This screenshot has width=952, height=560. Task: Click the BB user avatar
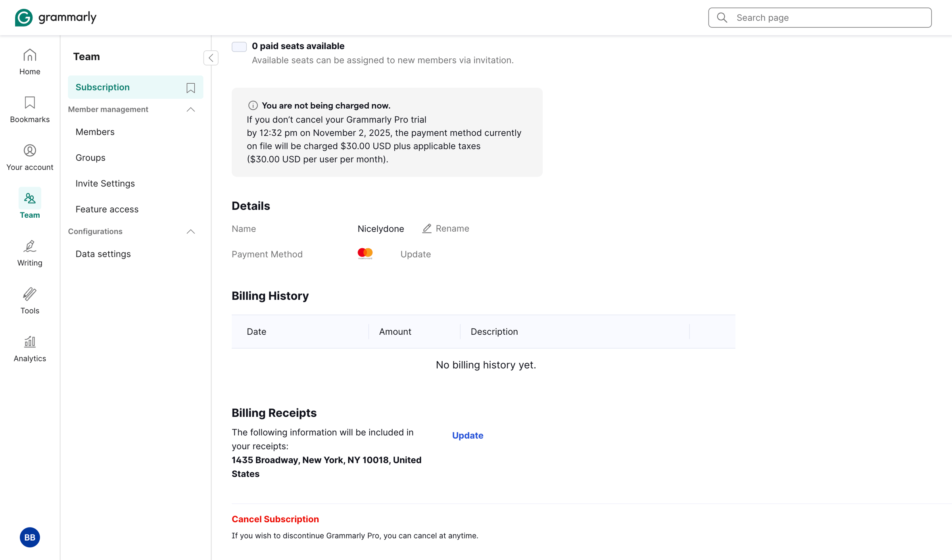30,537
